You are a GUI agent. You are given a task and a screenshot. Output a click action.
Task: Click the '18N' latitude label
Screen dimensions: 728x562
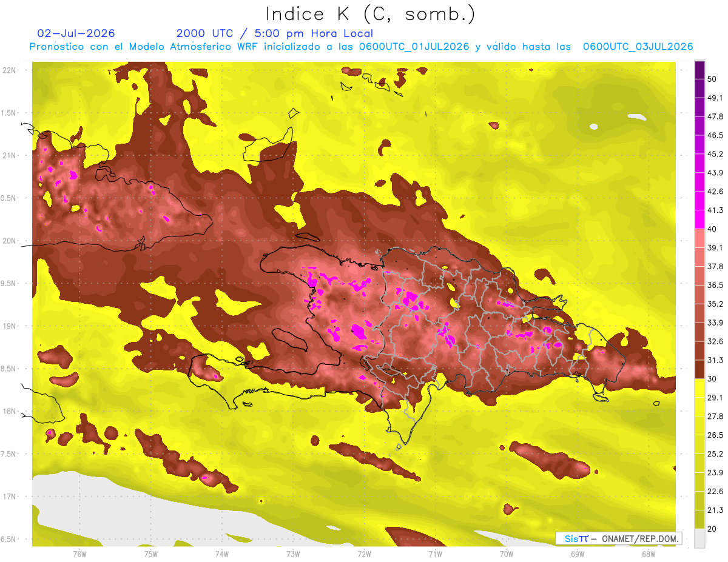[x=9, y=411]
